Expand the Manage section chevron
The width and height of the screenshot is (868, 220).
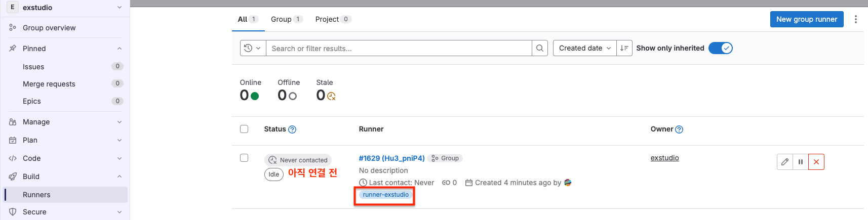[120, 122]
